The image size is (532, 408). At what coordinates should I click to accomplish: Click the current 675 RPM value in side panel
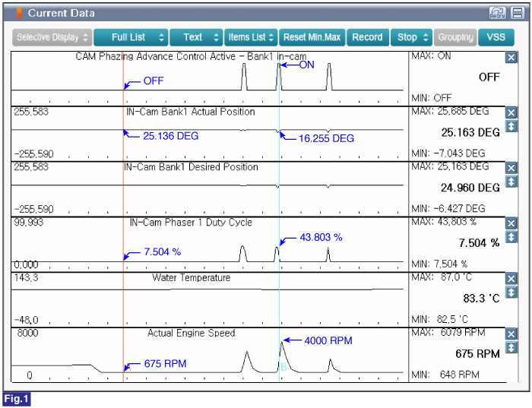point(478,354)
